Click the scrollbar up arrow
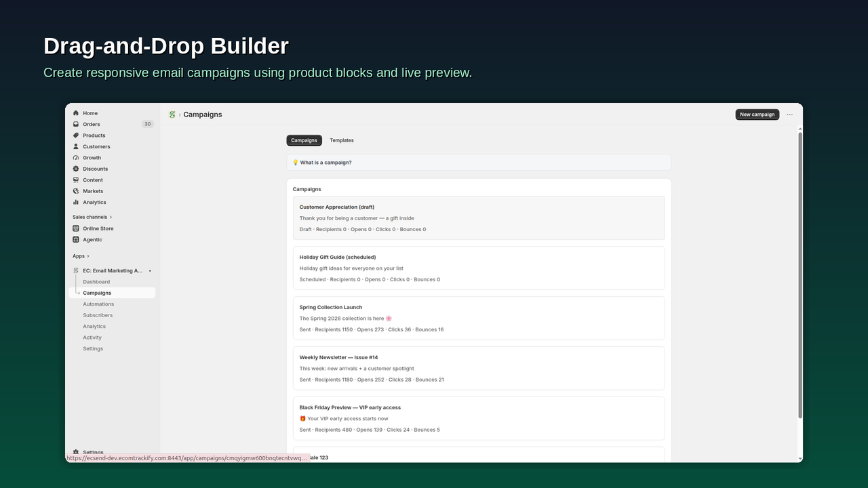 [x=800, y=129]
